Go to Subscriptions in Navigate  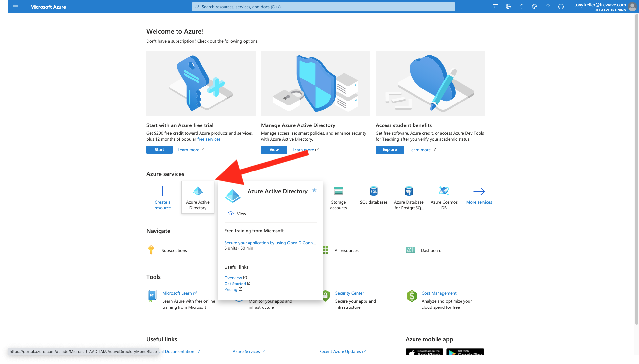coord(174,251)
